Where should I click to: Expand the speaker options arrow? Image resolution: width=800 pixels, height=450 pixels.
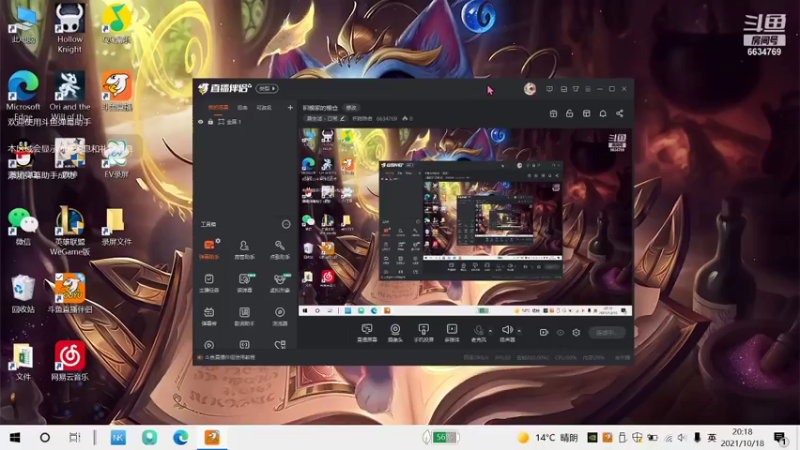pos(519,331)
